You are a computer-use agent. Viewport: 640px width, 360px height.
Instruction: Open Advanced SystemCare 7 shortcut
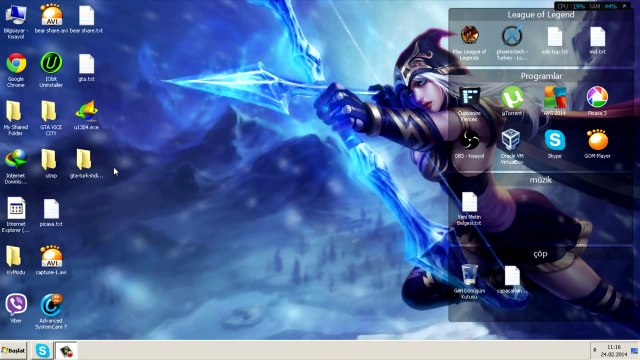(x=51, y=311)
